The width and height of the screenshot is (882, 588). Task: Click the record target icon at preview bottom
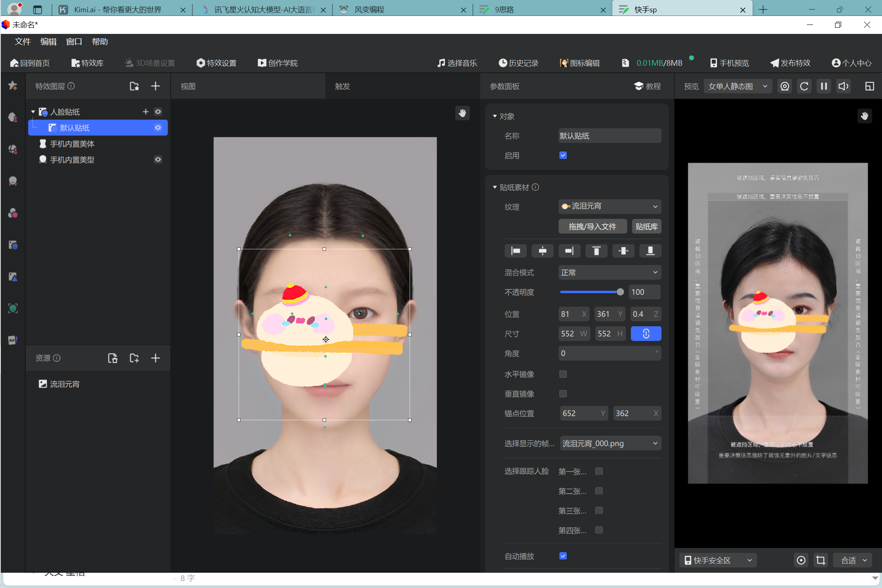pos(801,560)
